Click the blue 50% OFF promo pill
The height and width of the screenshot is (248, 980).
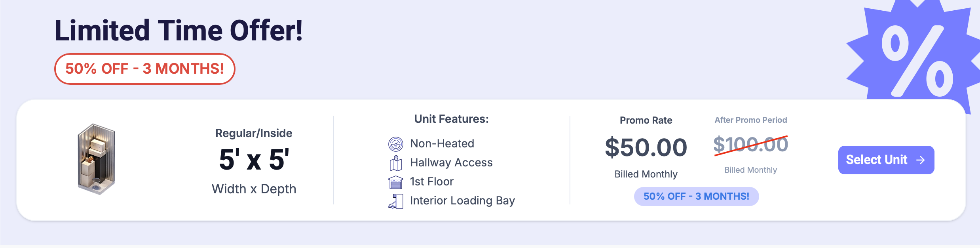pyautogui.click(x=696, y=196)
